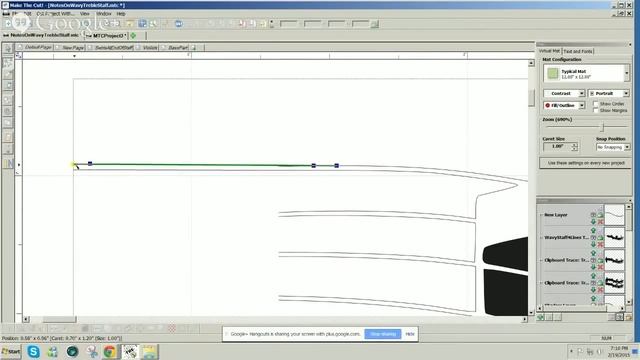Click the folder icon at layers panel bottom-right
The height and width of the screenshot is (360, 640).
pyautogui.click(x=628, y=317)
